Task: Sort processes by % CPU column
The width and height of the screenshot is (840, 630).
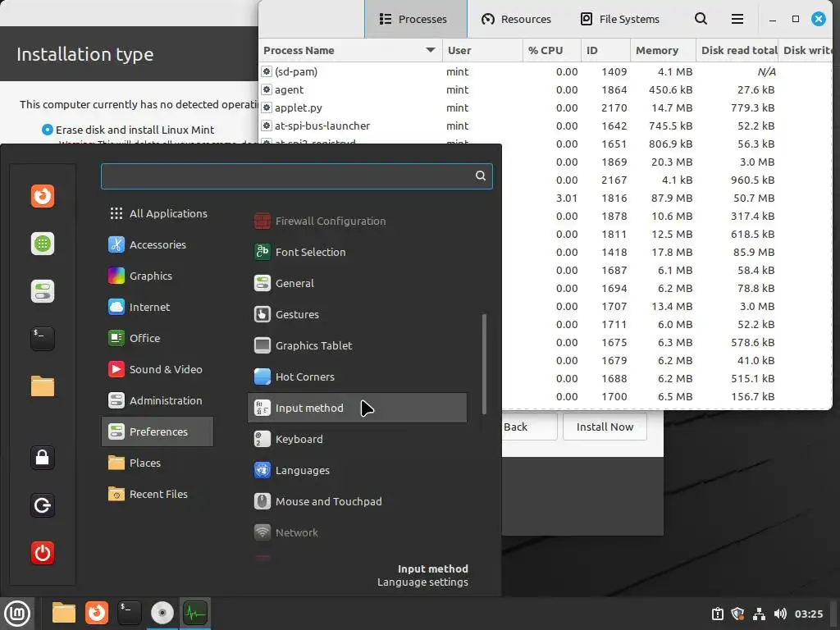Action: 552,50
